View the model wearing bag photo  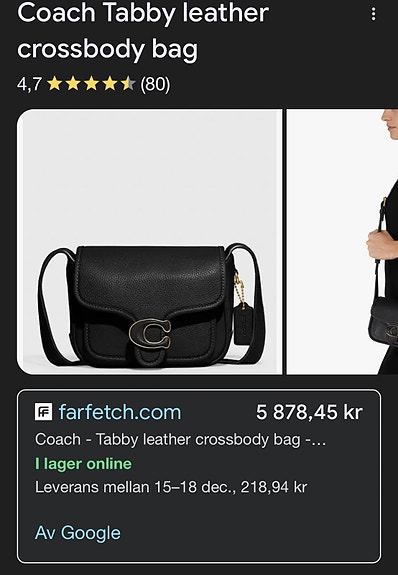coord(342,242)
